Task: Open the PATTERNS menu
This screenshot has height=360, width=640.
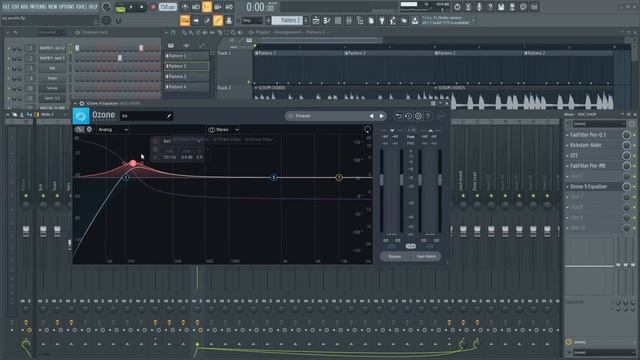Action: (38, 7)
